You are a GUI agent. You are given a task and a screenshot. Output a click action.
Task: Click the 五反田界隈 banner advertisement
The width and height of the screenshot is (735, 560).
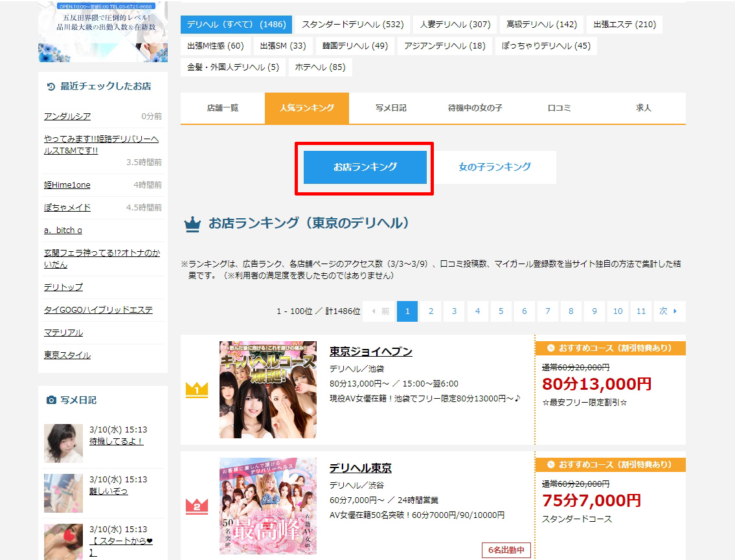[x=103, y=32]
